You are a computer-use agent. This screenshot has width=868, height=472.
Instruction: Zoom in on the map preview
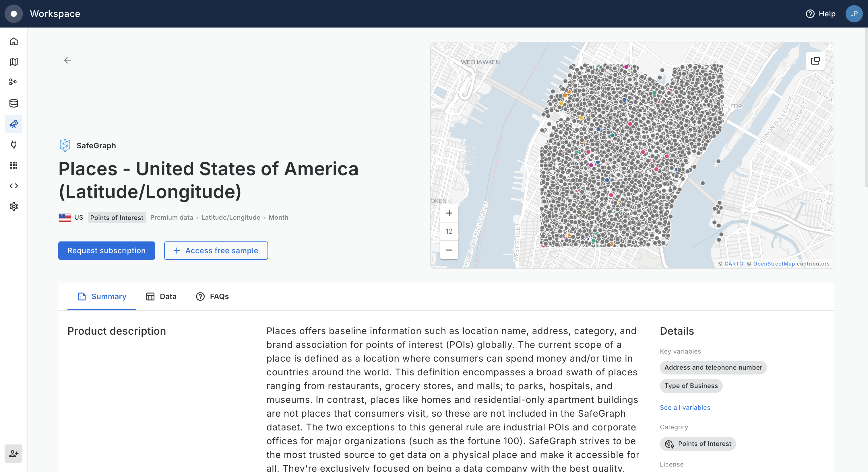click(449, 213)
